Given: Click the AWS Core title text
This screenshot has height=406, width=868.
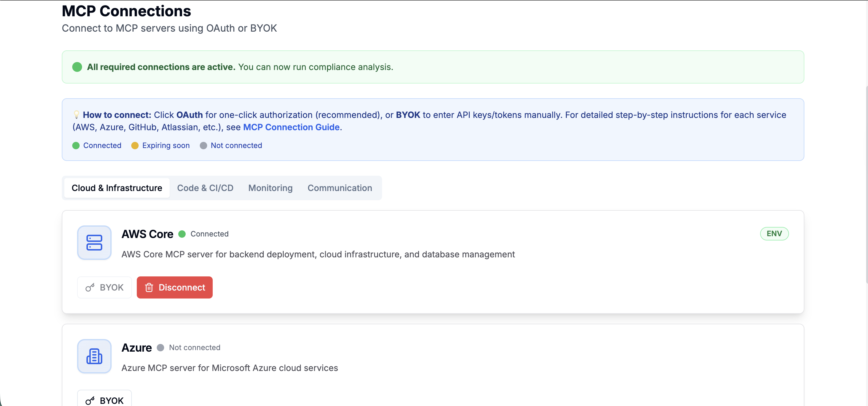Looking at the screenshot, I should tap(147, 234).
